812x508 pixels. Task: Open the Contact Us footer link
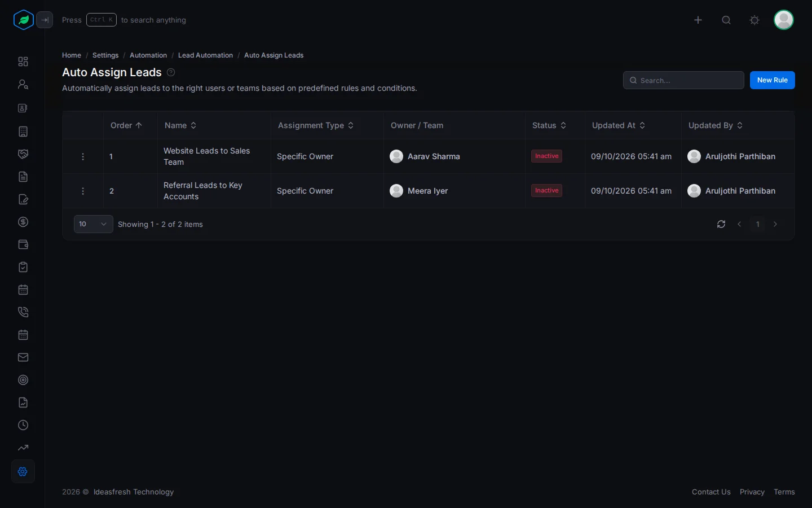(x=711, y=492)
